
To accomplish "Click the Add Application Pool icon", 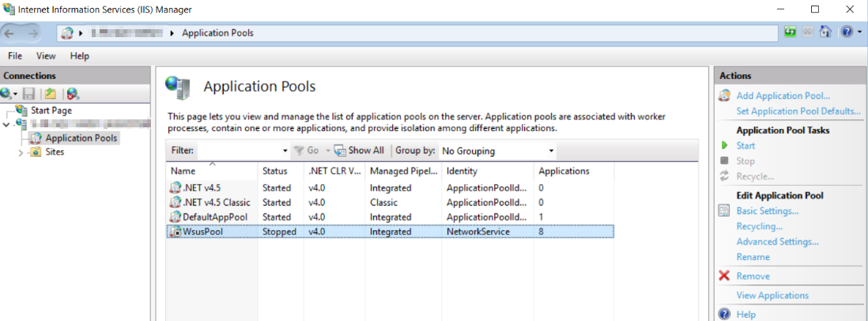I will click(x=724, y=96).
